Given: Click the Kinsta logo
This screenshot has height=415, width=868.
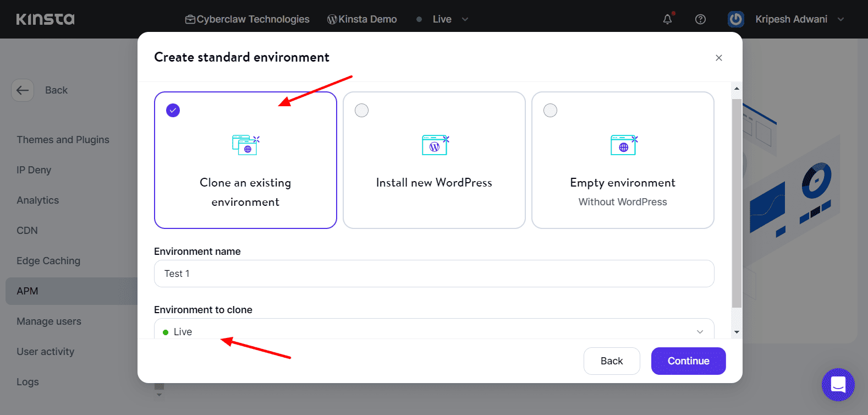Looking at the screenshot, I should 45,19.
